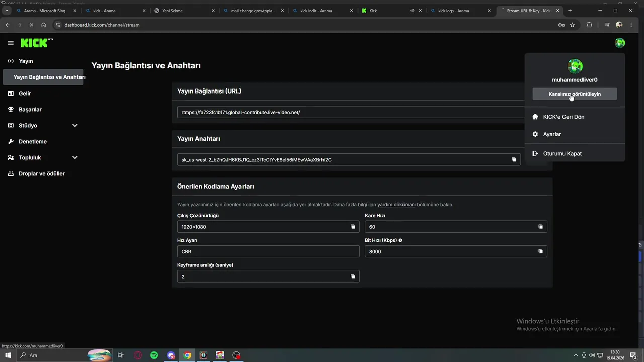Show hidden system tray icons
The height and width of the screenshot is (362, 644).
coord(576,355)
